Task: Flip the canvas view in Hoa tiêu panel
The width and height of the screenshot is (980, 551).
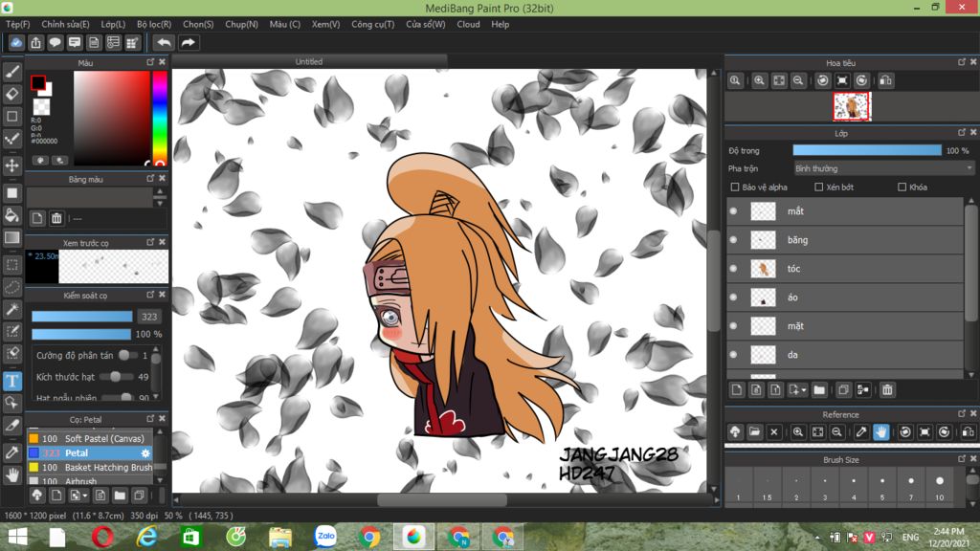Action: click(x=885, y=80)
